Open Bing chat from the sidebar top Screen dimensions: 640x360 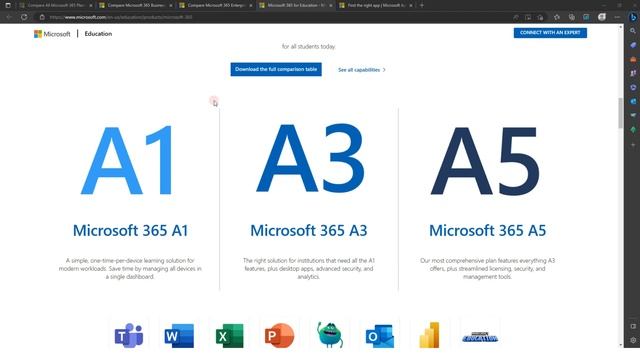click(633, 17)
